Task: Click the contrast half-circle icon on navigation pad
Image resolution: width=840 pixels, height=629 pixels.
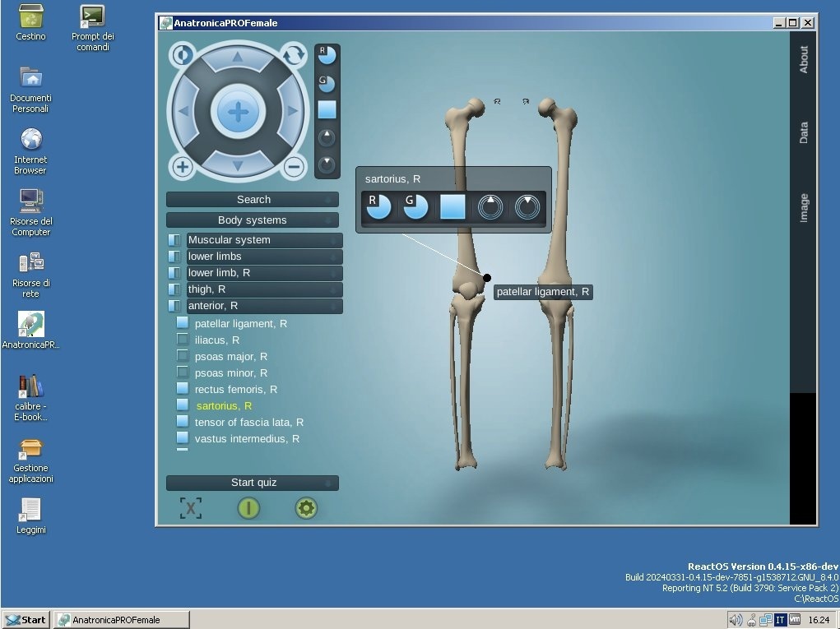Action: (182, 54)
